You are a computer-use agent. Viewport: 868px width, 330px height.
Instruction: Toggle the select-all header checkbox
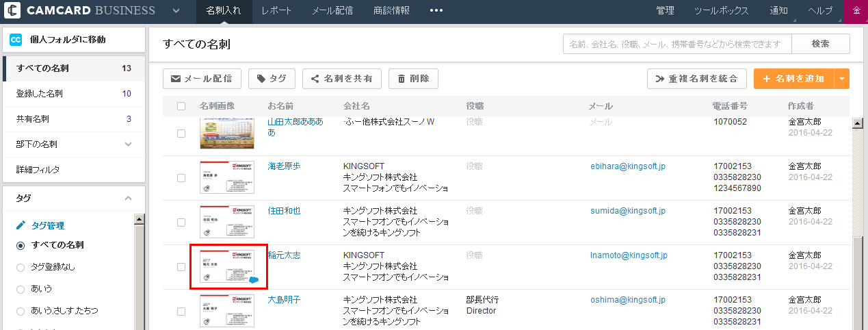pos(181,106)
